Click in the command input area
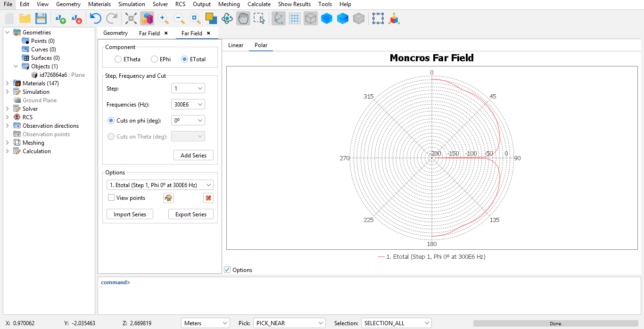Image resolution: width=644 pixels, height=329 pixels. pyautogui.click(x=368, y=297)
